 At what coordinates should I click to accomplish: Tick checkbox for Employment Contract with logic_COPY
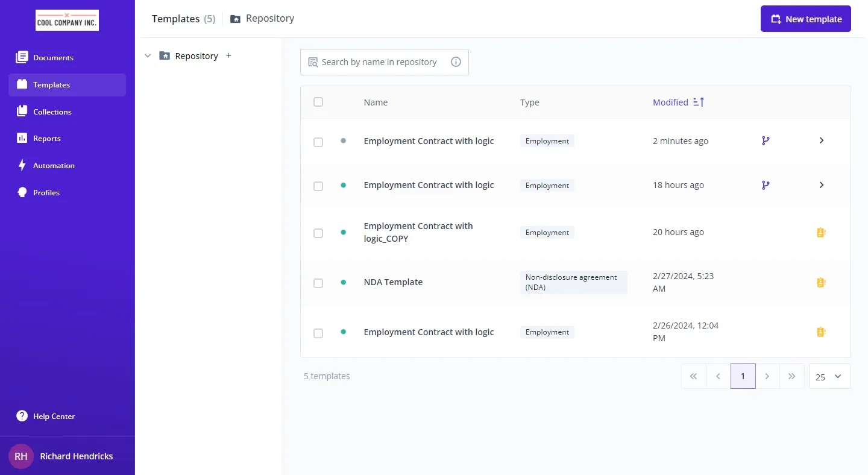pyautogui.click(x=318, y=233)
